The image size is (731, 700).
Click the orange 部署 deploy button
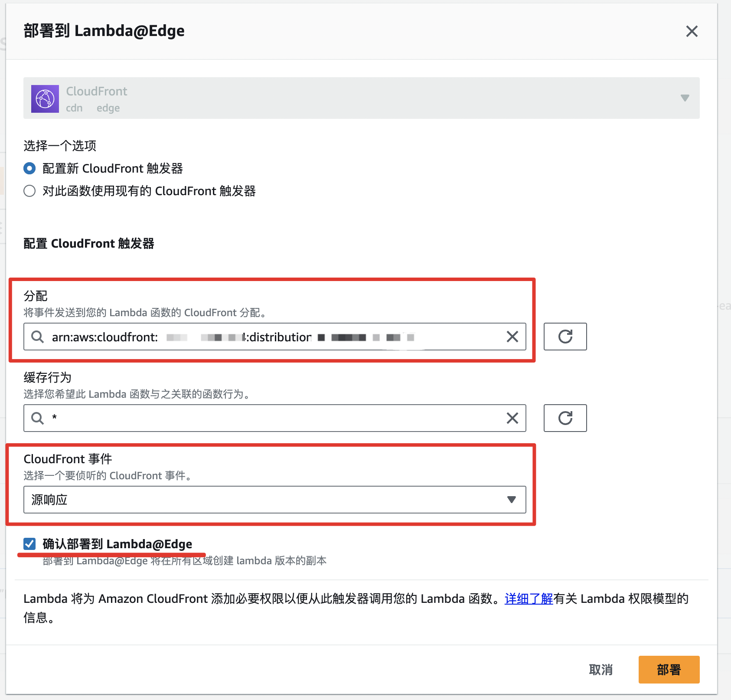point(669,670)
